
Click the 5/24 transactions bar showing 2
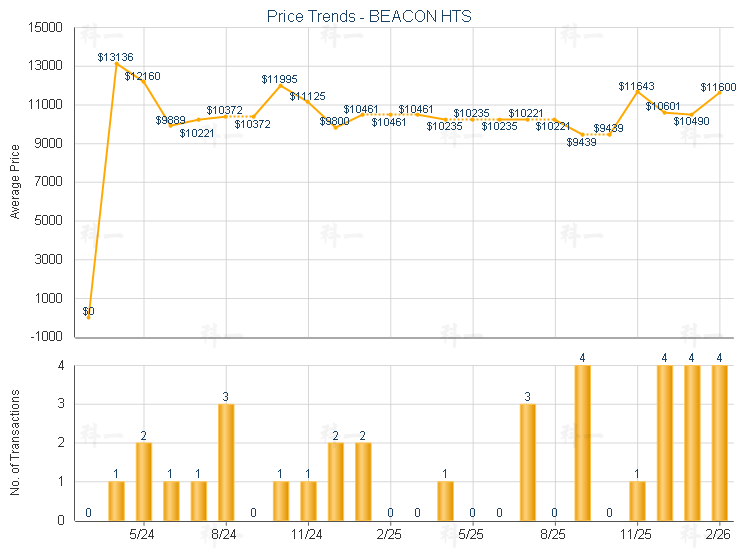[x=144, y=481]
